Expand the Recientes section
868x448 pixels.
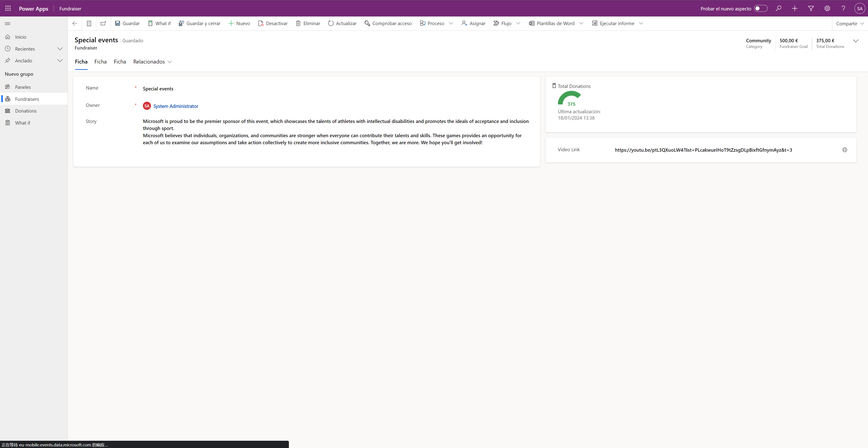click(60, 49)
